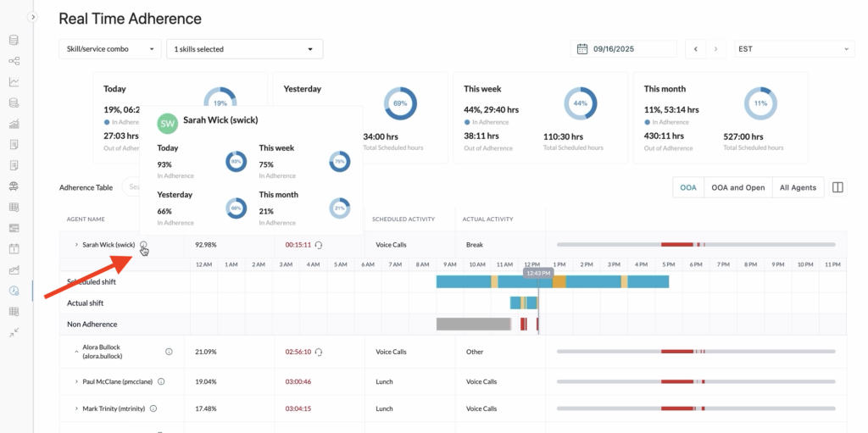Viewport: 868px width, 433px height.
Task: Click the active clock icon in sidebar
Action: pyautogui.click(x=14, y=291)
